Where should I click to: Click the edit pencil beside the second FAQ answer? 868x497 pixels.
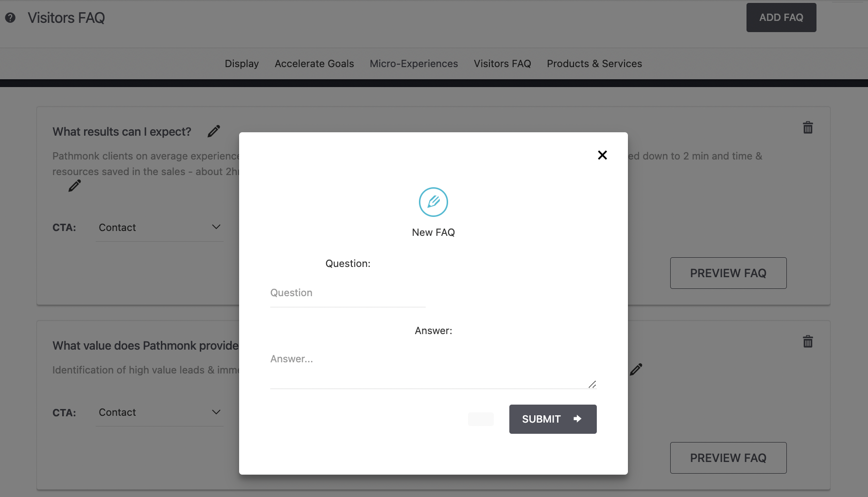(x=636, y=369)
